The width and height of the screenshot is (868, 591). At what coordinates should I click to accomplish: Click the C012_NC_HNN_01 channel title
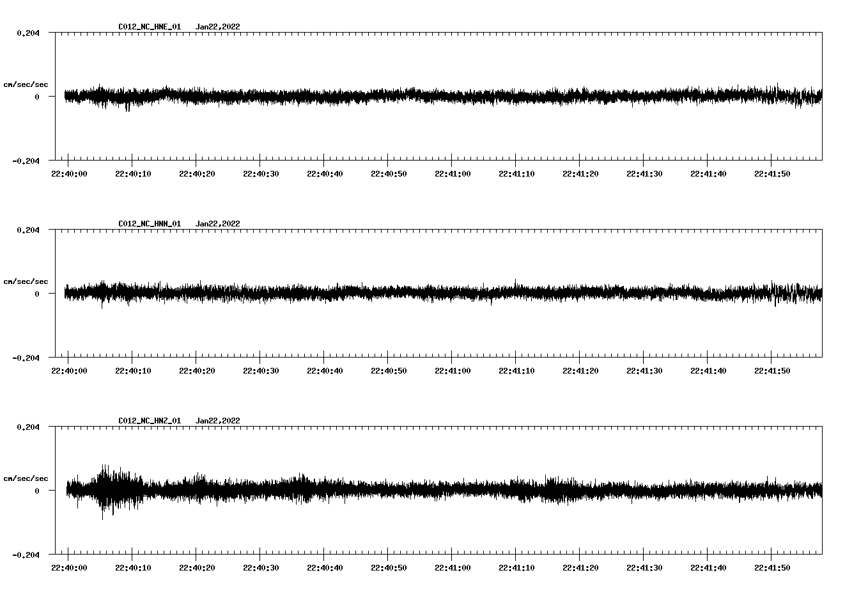pos(150,224)
